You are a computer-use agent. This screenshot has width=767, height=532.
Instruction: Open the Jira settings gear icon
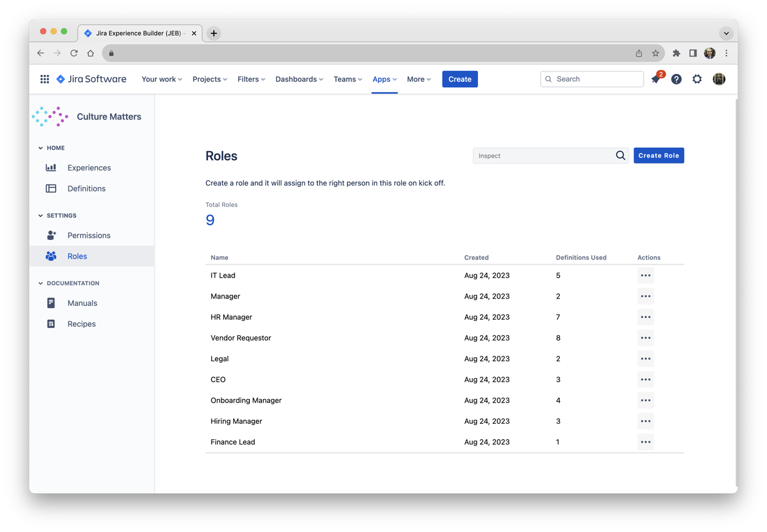click(697, 79)
